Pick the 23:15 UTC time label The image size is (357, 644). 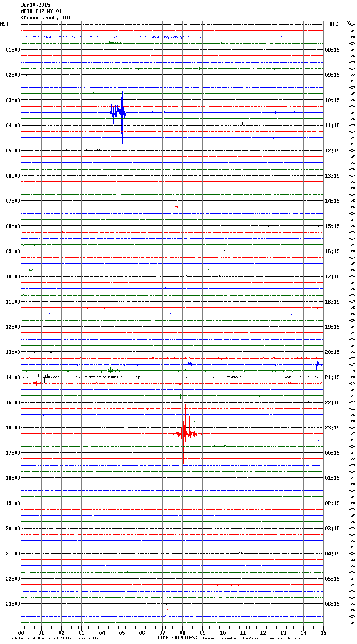(x=332, y=427)
